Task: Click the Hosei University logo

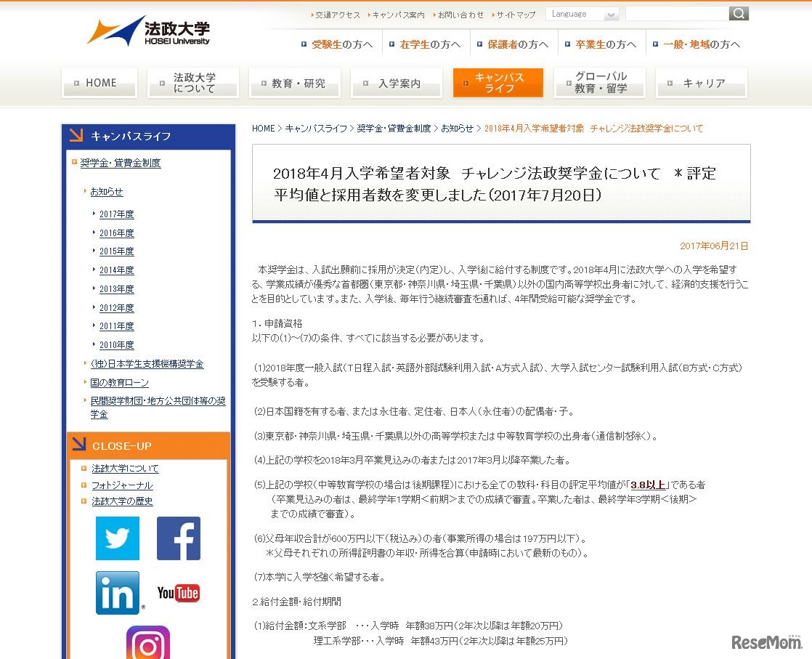Action: click(x=149, y=31)
